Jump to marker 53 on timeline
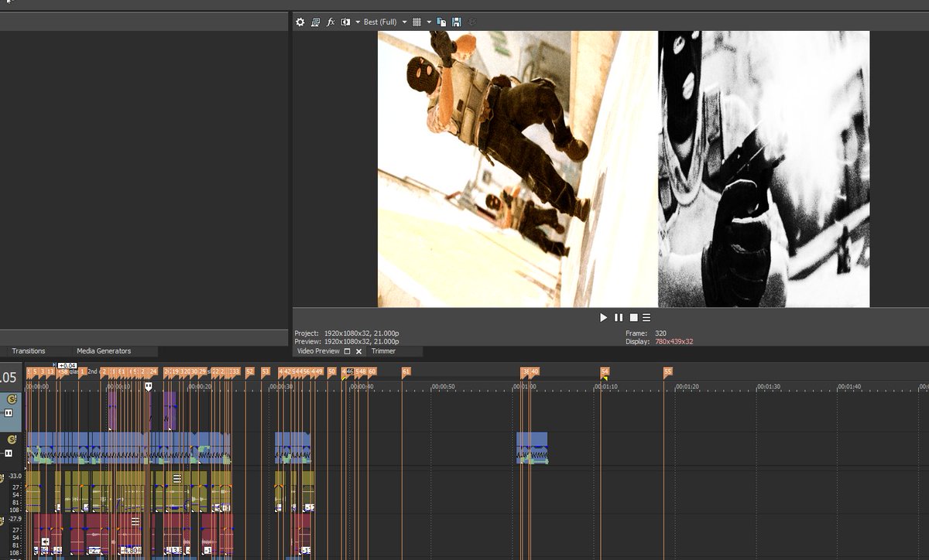Screen dimensions: 929x560 [x=265, y=372]
